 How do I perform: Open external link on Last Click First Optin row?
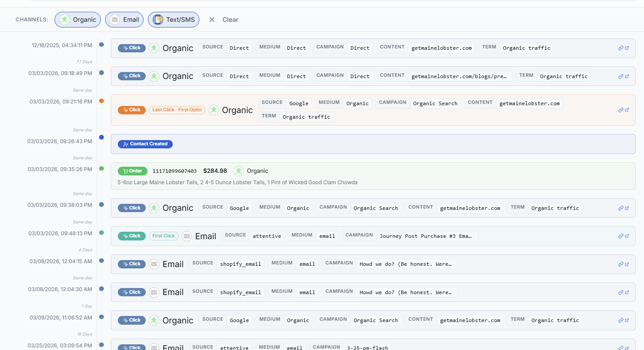pyautogui.click(x=627, y=110)
